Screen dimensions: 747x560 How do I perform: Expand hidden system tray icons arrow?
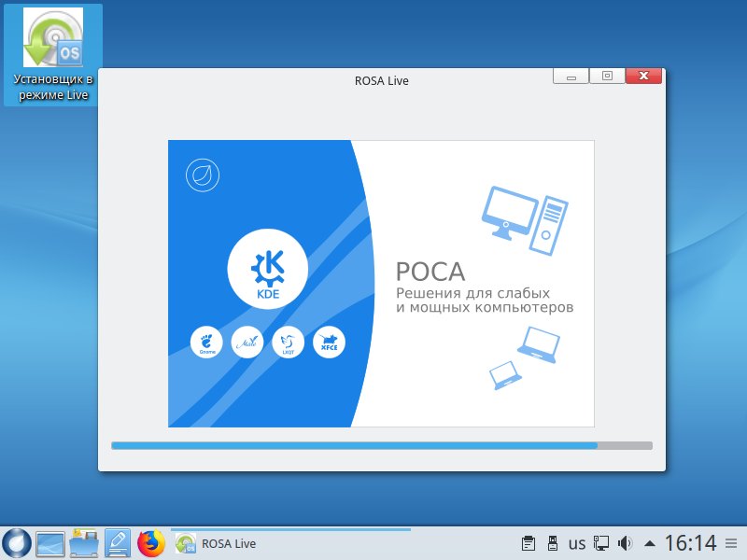pyautogui.click(x=649, y=543)
